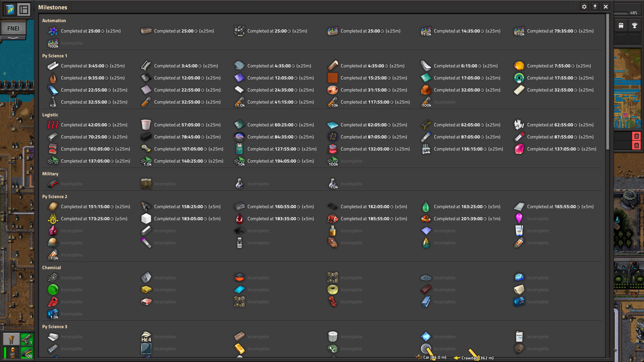The width and height of the screenshot is (644, 362).
Task: Click the gold ingot Py Science 3 icon
Action: click(239, 349)
